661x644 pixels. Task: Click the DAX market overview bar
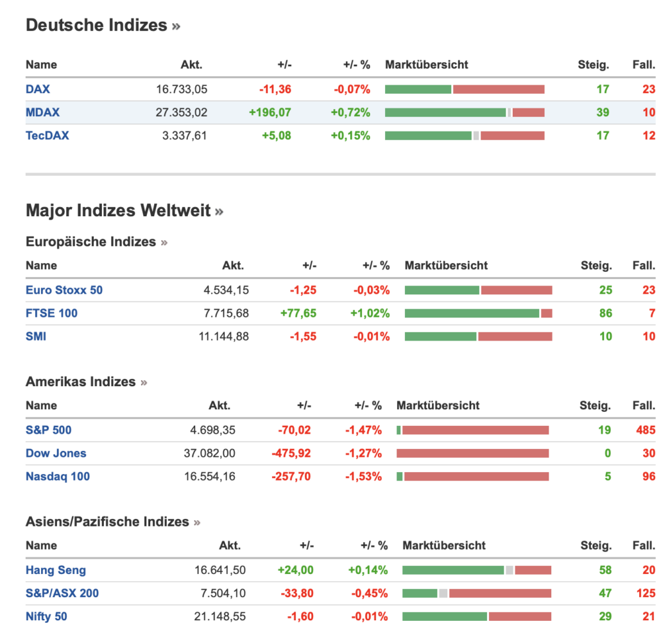click(x=465, y=89)
